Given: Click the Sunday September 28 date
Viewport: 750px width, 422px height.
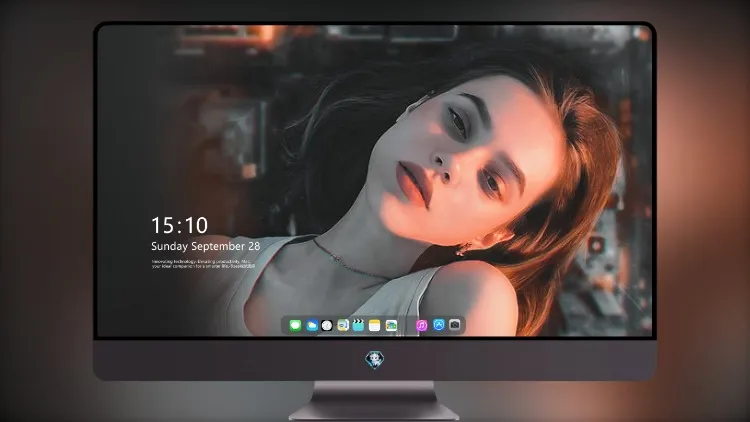Looking at the screenshot, I should pyautogui.click(x=206, y=246).
